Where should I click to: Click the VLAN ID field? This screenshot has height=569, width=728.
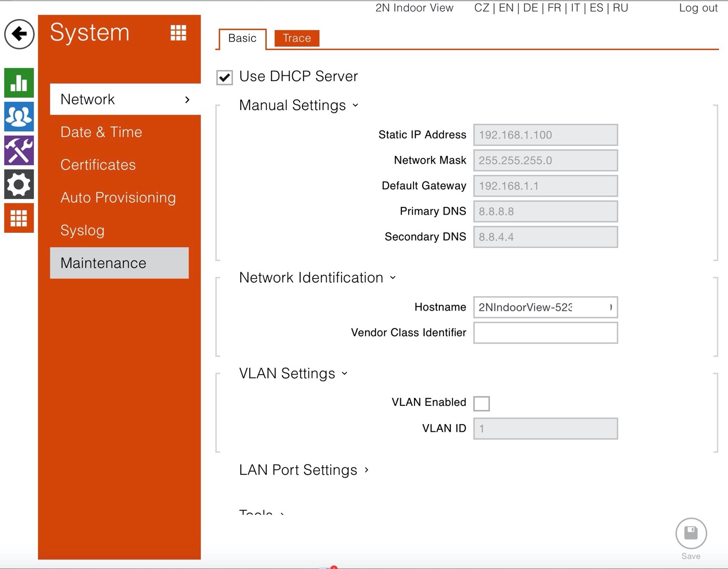[x=545, y=429]
